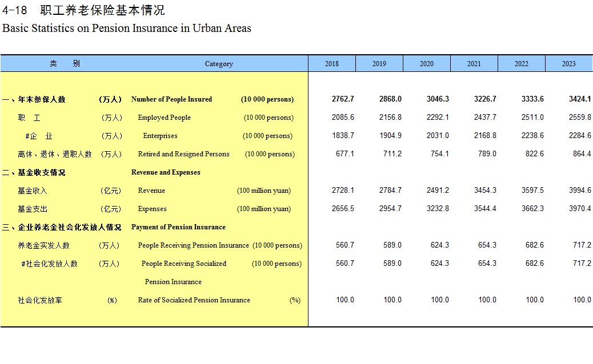Click the '(100 million yuan)' unit beside Revenue
Viewport: 593px width, 364px height.
point(264,191)
